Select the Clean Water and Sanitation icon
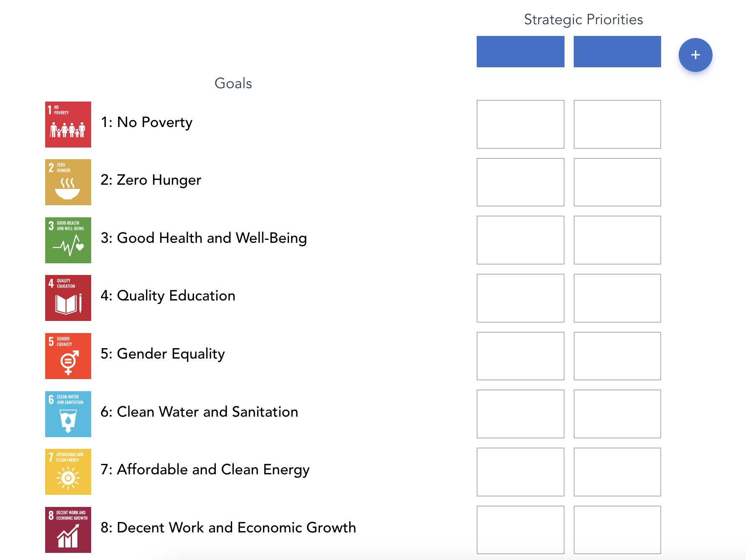The image size is (746, 560). coord(68,414)
